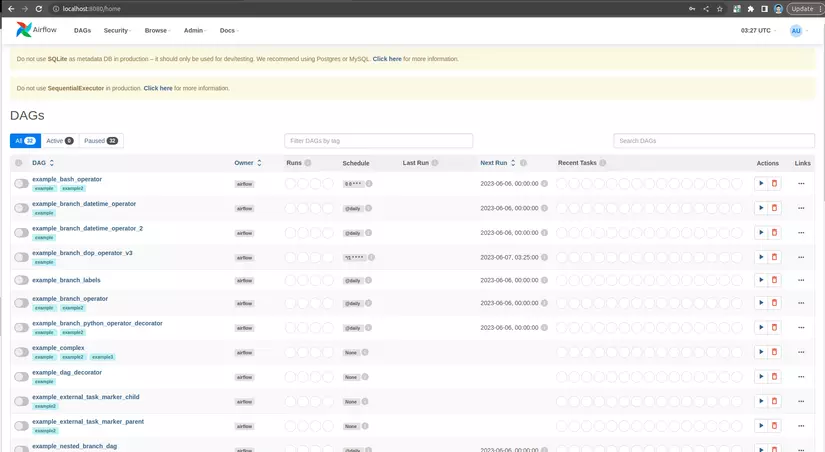
Task: Click the Airflow pinwheel logo
Action: [23, 29]
